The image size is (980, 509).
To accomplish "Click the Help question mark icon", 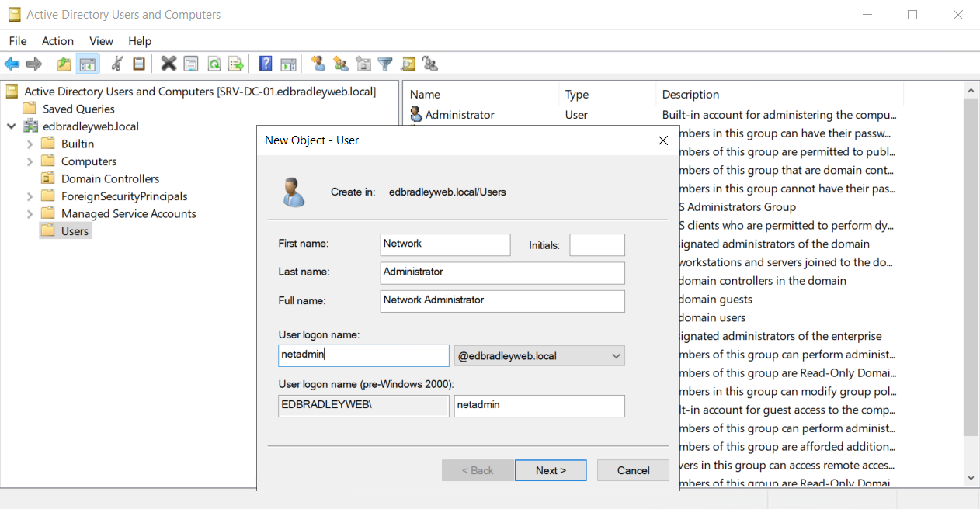I will tap(265, 64).
